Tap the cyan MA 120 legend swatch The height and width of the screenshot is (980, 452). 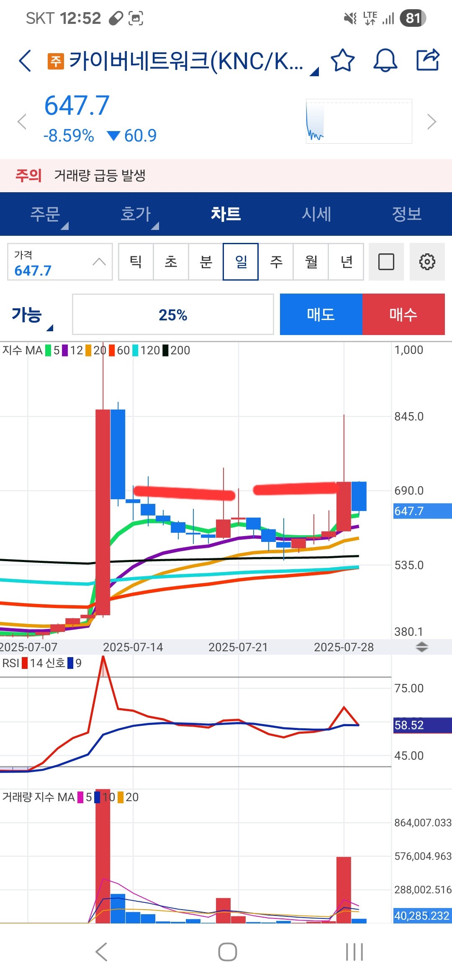(135, 350)
